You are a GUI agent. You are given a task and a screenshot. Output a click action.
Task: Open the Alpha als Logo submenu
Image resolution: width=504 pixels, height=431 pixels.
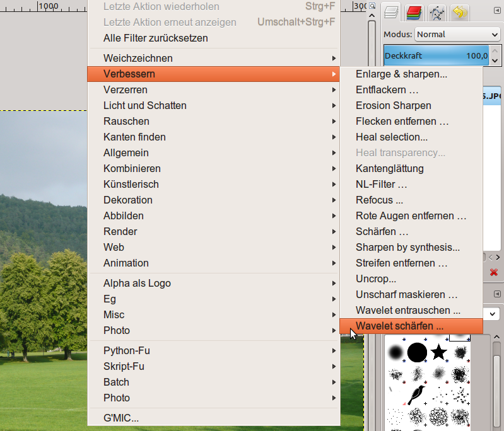click(x=213, y=284)
